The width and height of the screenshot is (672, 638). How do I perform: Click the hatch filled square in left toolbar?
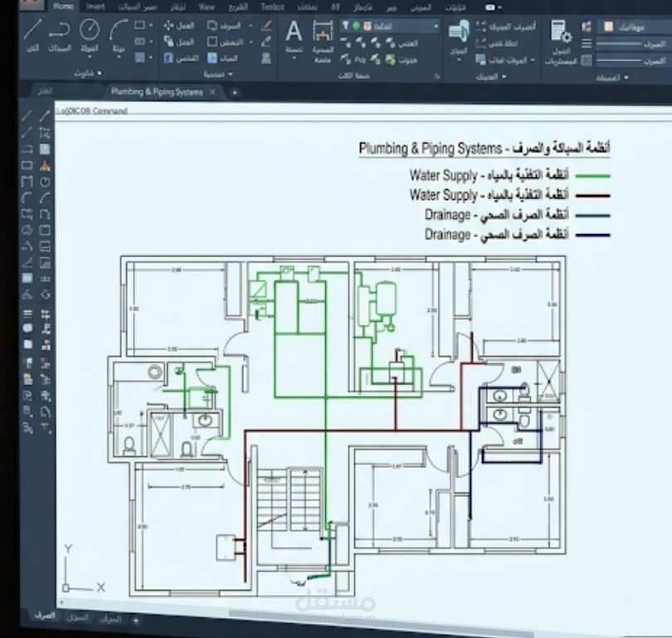(45, 149)
